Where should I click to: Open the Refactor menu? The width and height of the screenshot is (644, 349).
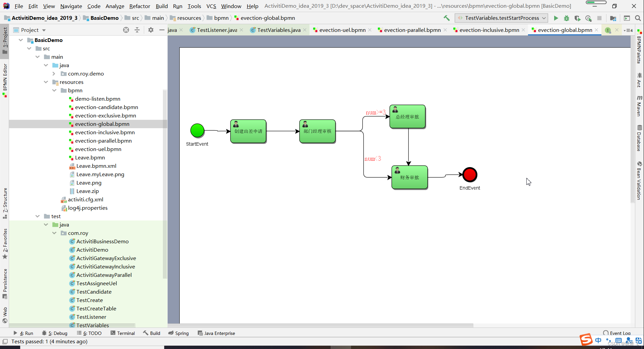click(140, 6)
